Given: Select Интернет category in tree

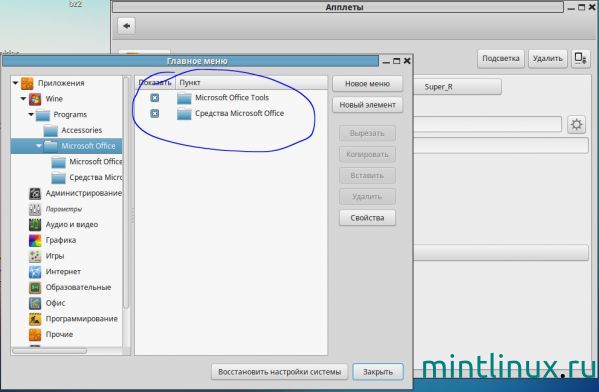Looking at the screenshot, I should point(63,272).
